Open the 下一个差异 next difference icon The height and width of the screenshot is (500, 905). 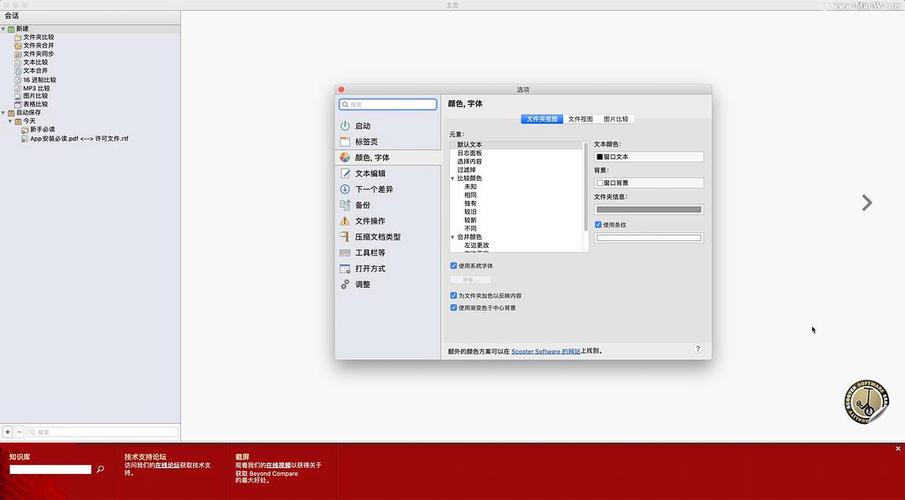345,189
